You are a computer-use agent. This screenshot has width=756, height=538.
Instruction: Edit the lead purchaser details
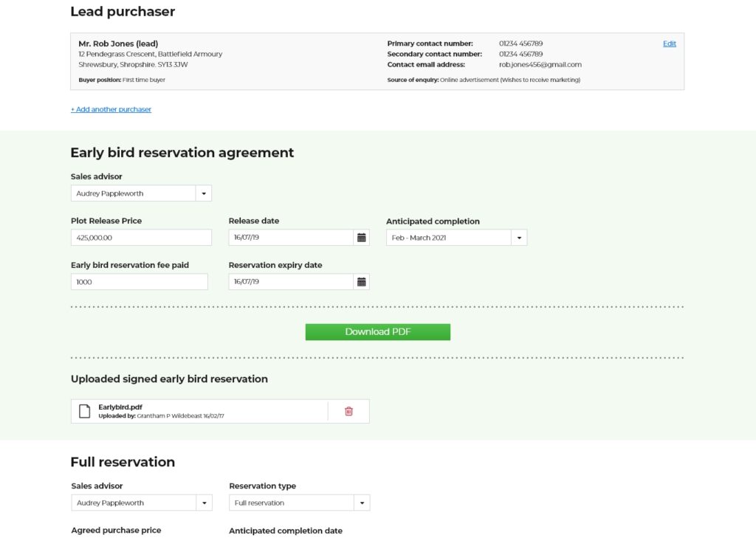(x=669, y=44)
